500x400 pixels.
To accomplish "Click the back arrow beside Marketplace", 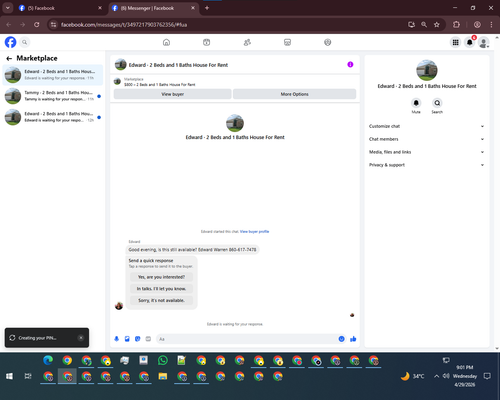I will tap(9, 58).
